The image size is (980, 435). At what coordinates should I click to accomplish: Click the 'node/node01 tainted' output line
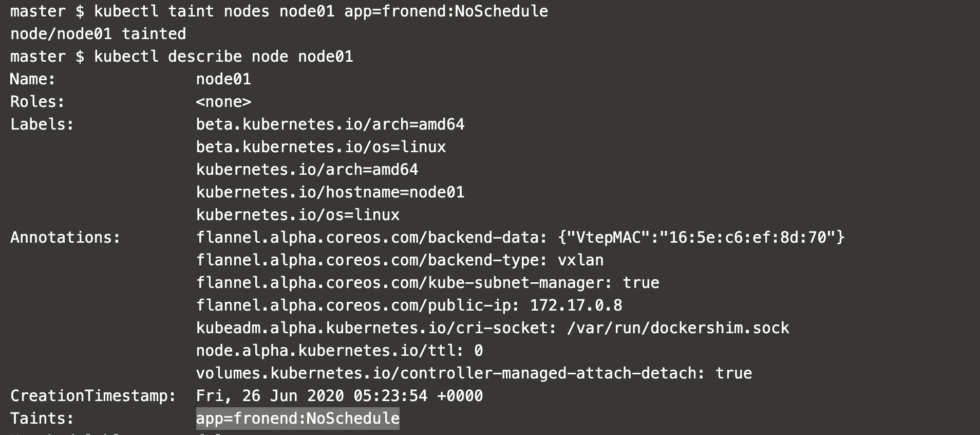(x=98, y=34)
